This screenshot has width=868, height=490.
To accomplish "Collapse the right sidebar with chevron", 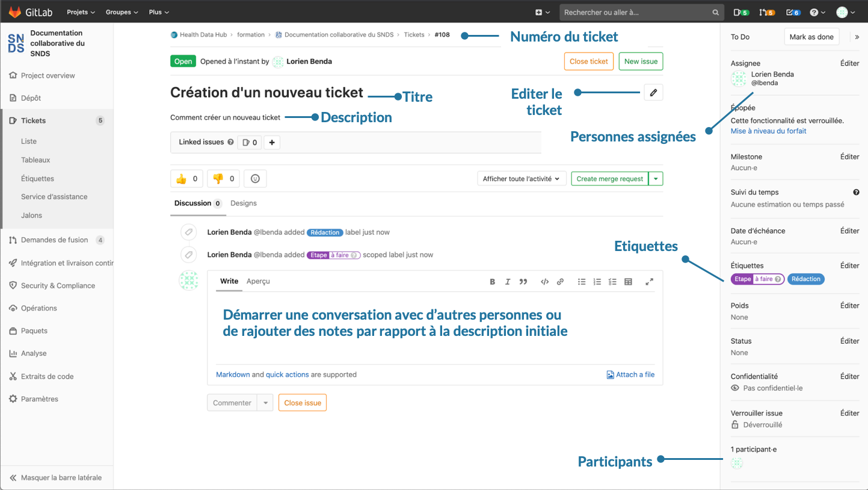I will (857, 37).
